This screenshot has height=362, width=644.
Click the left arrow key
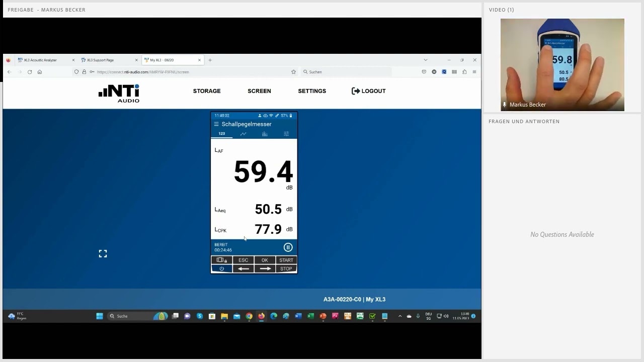tap(244, 268)
